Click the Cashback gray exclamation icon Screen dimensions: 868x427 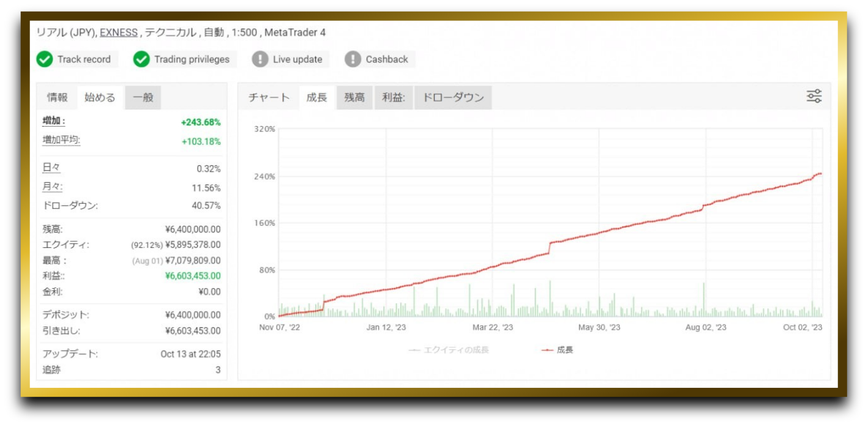[353, 59]
